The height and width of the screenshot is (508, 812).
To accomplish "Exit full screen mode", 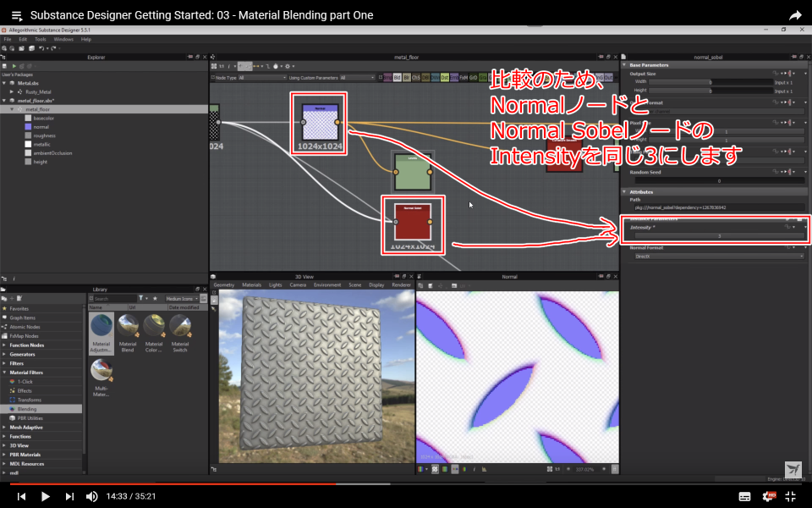I will (791, 497).
